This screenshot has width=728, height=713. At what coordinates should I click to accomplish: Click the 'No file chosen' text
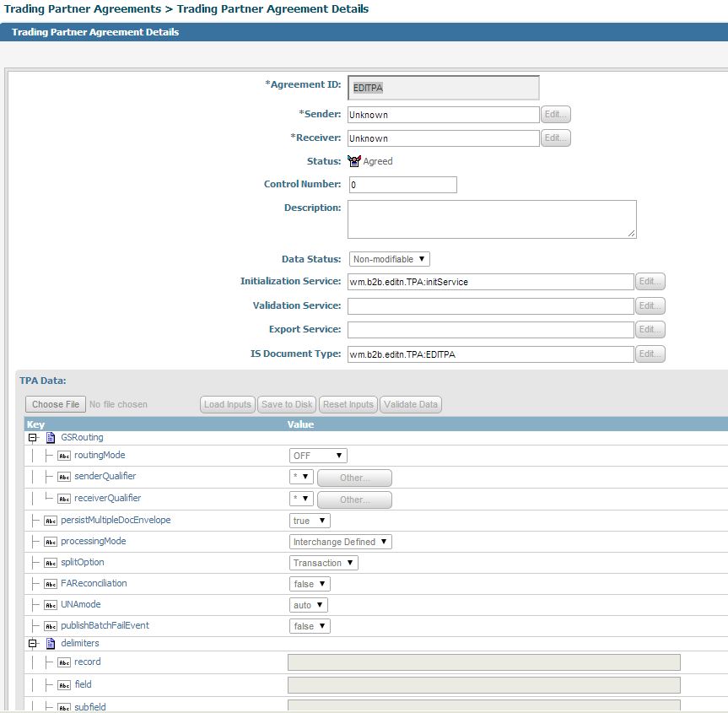[x=118, y=404]
